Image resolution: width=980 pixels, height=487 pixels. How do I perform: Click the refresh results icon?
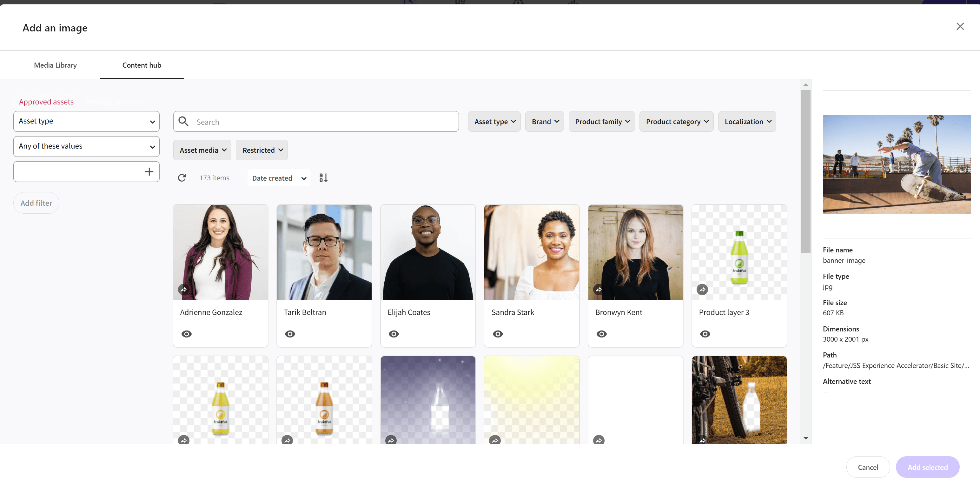coord(182,178)
